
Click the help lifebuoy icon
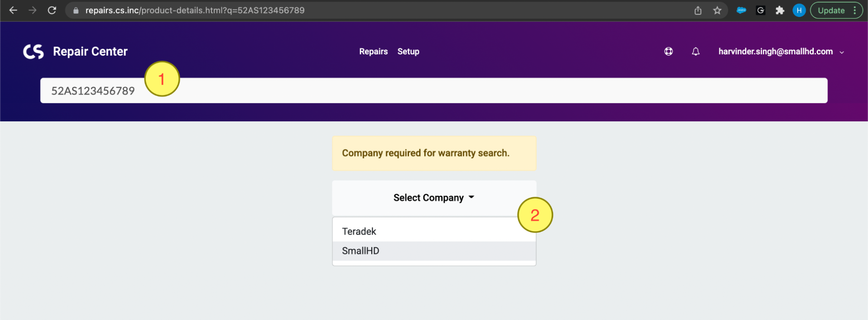668,51
